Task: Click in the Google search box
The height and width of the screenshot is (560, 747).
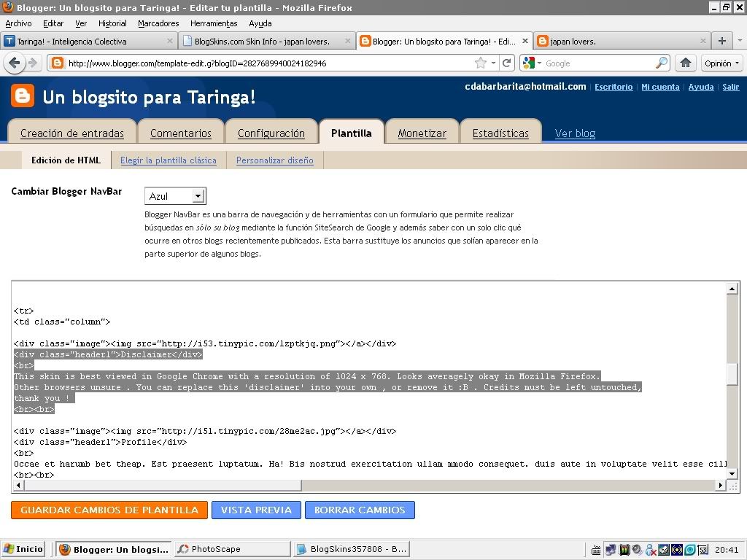Action: (598, 63)
